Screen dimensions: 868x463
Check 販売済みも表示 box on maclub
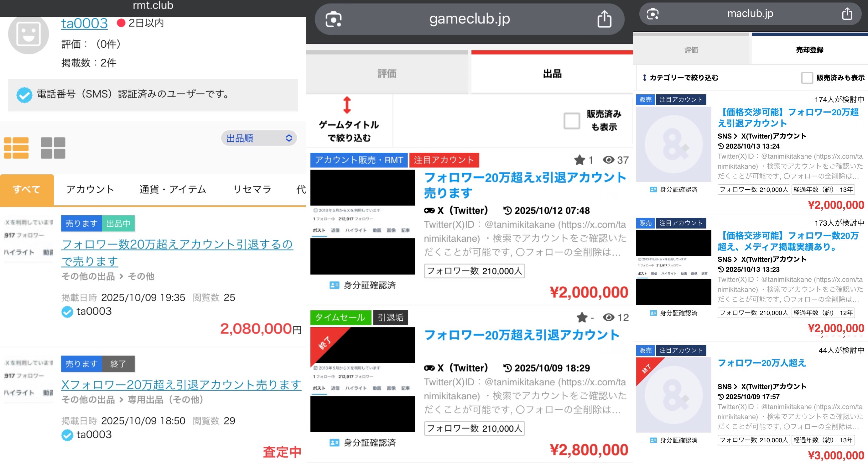(807, 77)
